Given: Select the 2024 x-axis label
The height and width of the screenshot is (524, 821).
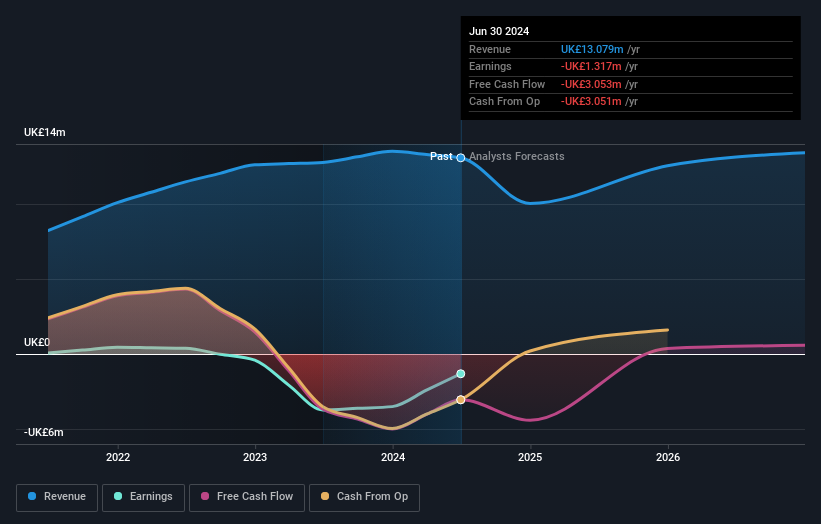Looking at the screenshot, I should pos(393,457).
